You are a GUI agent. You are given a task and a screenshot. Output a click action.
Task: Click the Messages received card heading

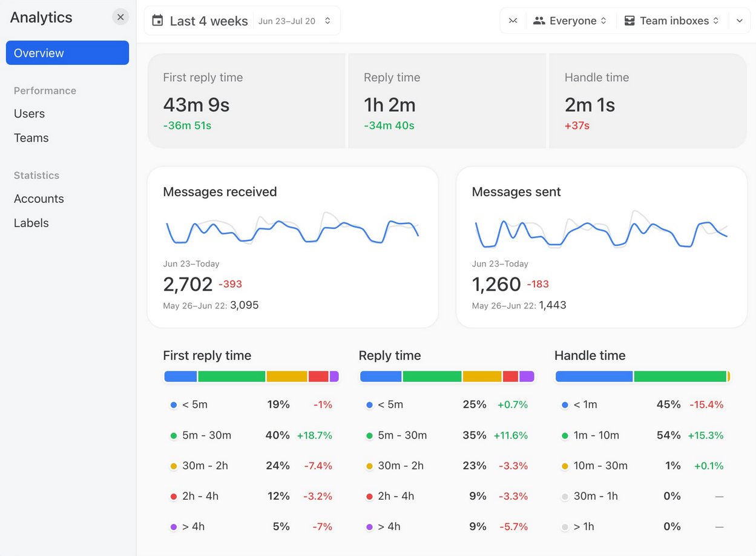(220, 192)
